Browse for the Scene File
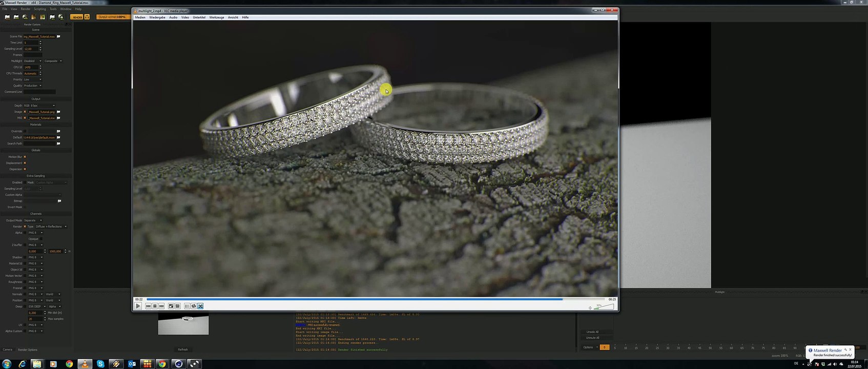The width and height of the screenshot is (868, 369). [x=58, y=36]
